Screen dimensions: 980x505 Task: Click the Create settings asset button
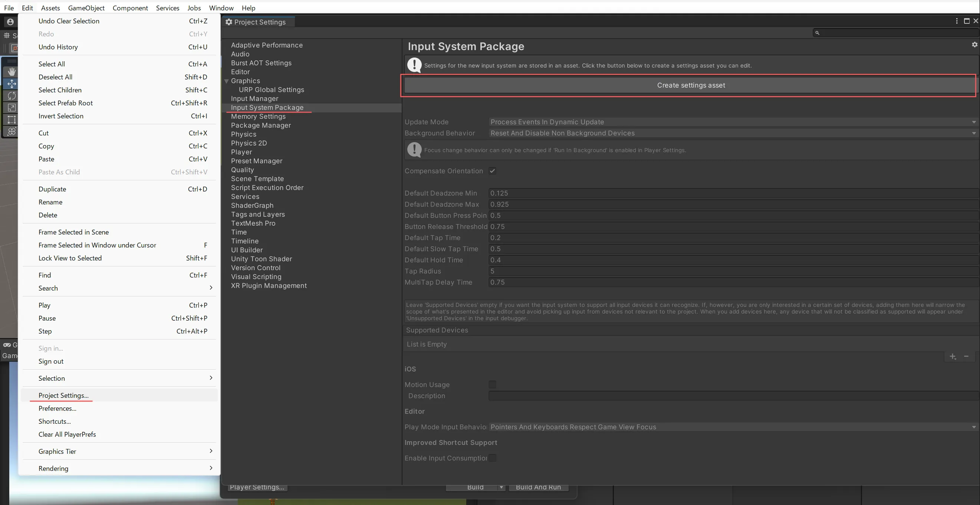pyautogui.click(x=691, y=85)
